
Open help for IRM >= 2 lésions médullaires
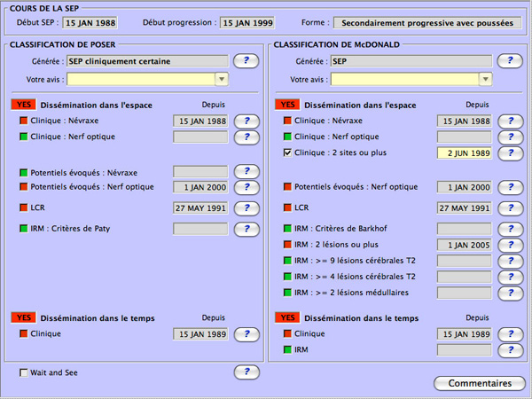(511, 293)
